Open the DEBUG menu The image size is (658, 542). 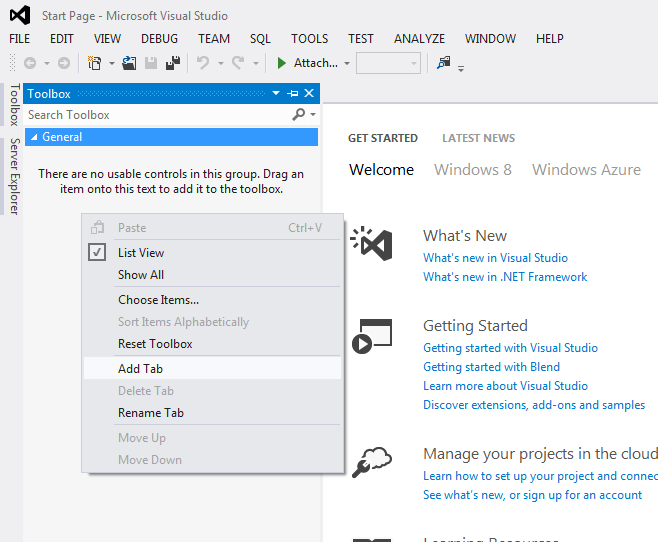coord(159,39)
